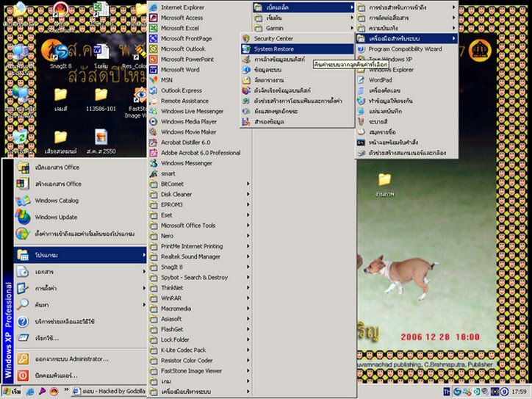Open WordPad icon
The image size is (532, 399).
(361, 80)
